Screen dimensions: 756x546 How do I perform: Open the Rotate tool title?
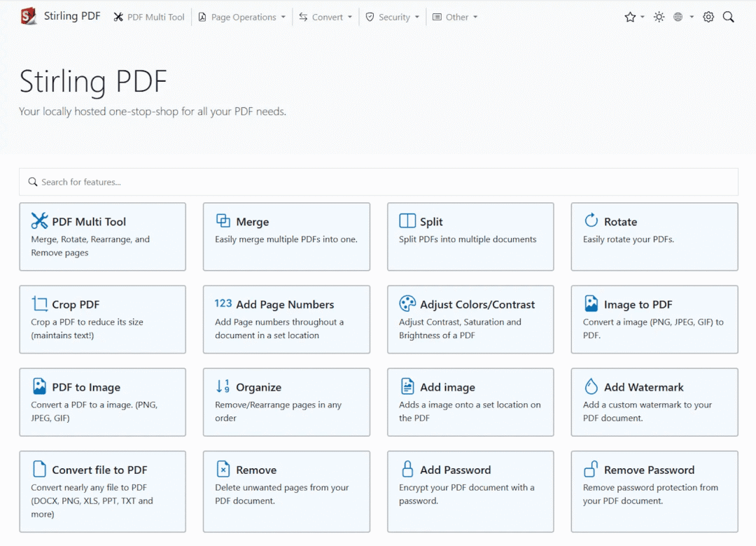[620, 222]
